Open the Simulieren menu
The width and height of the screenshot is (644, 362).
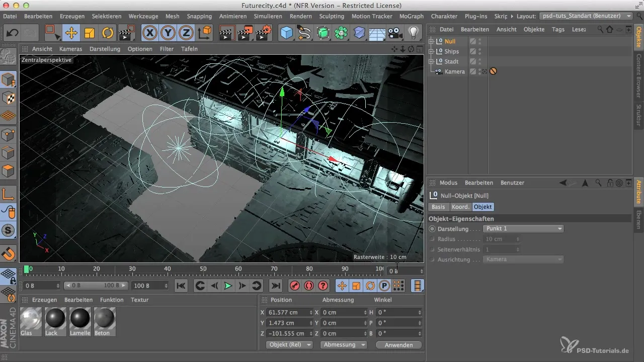coord(268,16)
